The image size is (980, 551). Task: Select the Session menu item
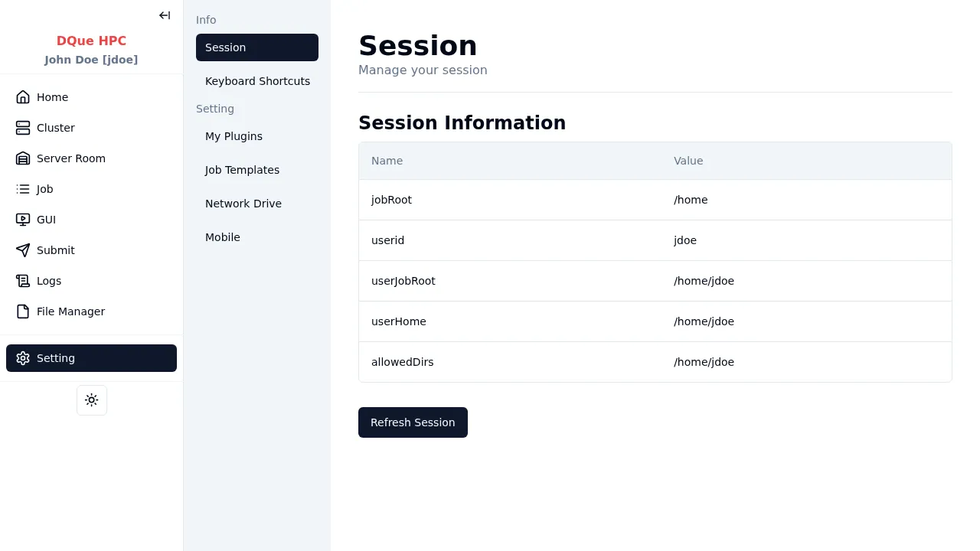tap(256, 47)
